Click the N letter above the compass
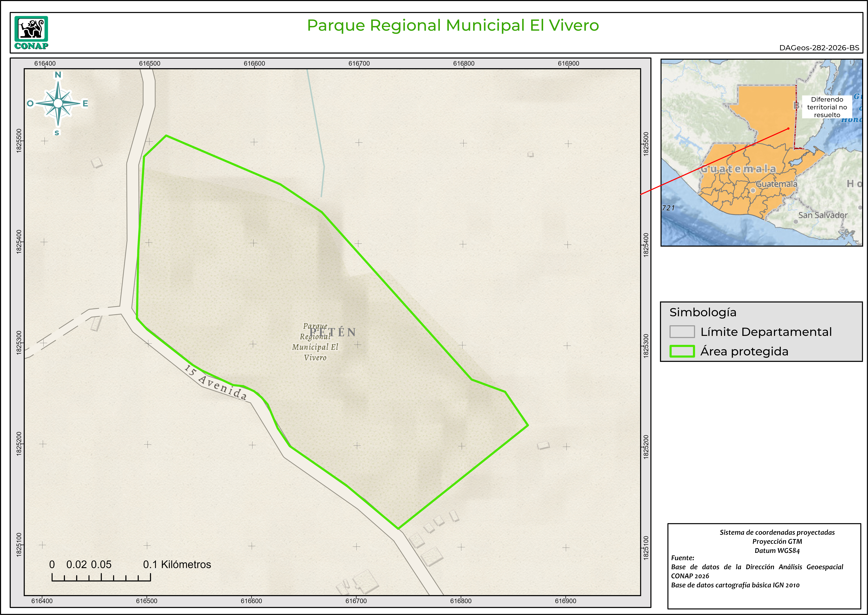Viewport: 868px width, 615px height. pyautogui.click(x=58, y=75)
